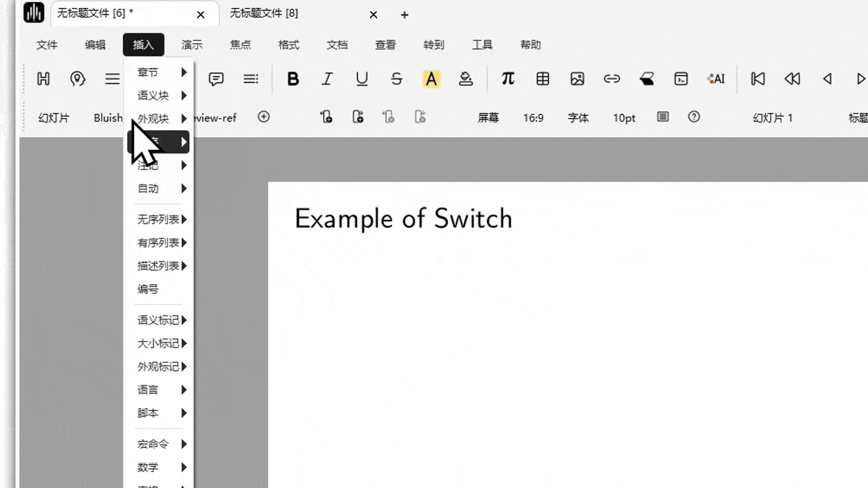Toggle bold formatting
This screenshot has width=868, height=488.
click(x=293, y=79)
